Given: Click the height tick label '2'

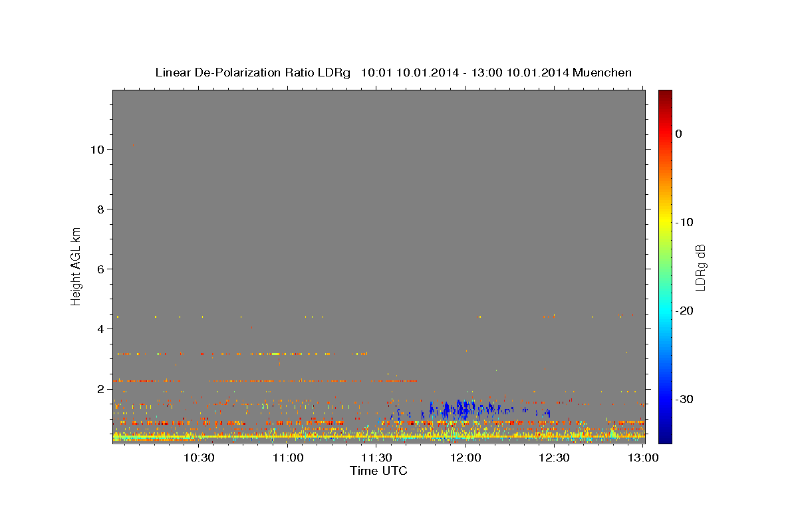Looking at the screenshot, I should (101, 389).
